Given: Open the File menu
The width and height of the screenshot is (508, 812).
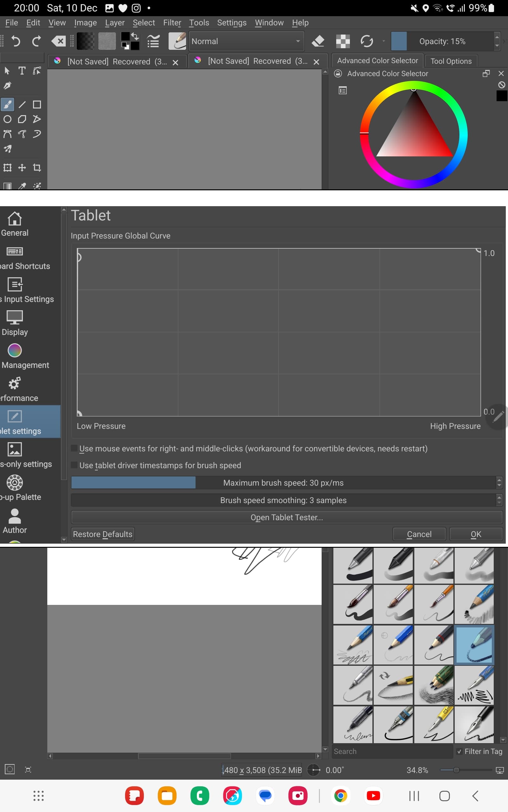Looking at the screenshot, I should [x=12, y=23].
